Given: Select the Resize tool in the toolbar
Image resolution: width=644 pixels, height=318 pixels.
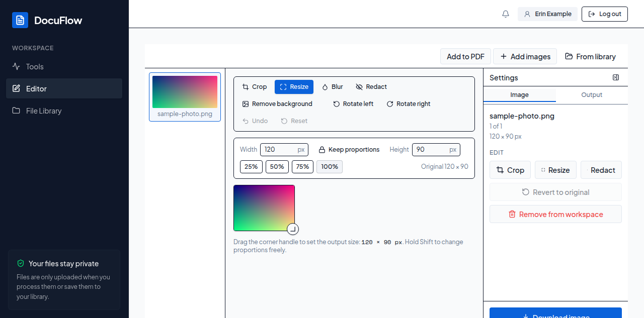Looking at the screenshot, I should [x=294, y=87].
